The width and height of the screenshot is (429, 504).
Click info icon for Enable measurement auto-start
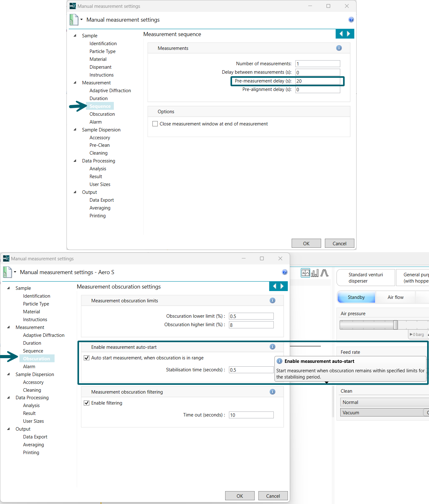pyautogui.click(x=272, y=347)
